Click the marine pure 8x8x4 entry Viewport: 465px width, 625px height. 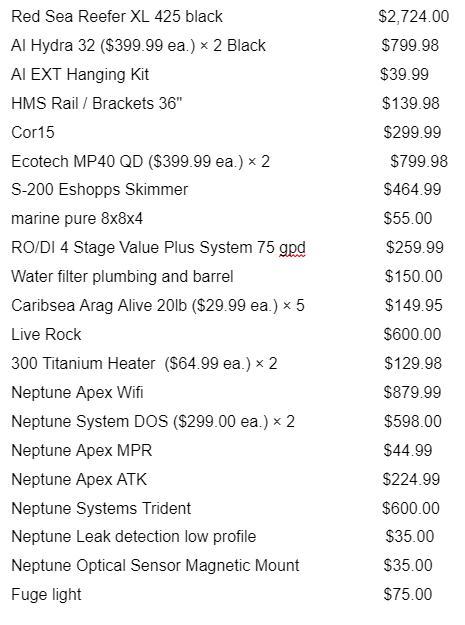click(77, 219)
